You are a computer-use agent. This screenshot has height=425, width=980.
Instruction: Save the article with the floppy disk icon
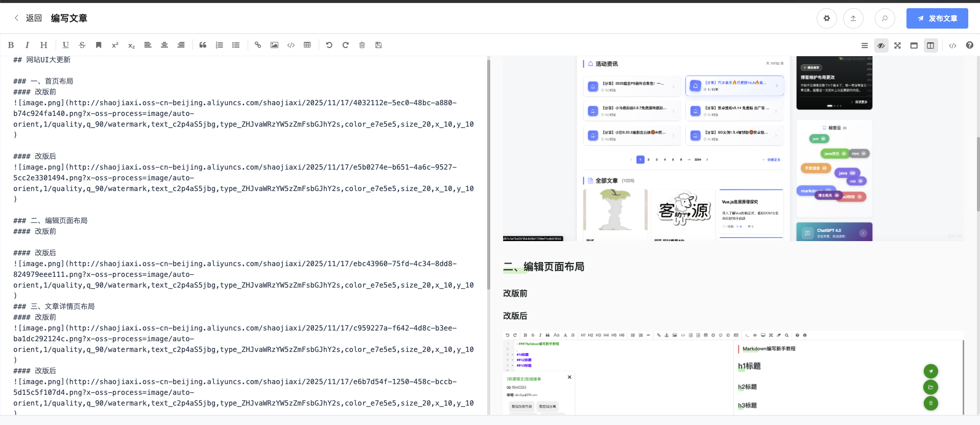(x=378, y=45)
